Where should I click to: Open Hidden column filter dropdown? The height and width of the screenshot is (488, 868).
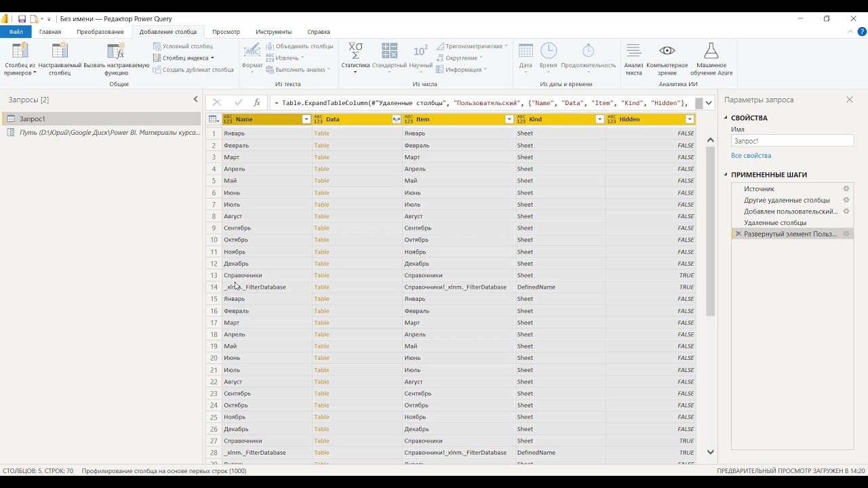point(690,119)
